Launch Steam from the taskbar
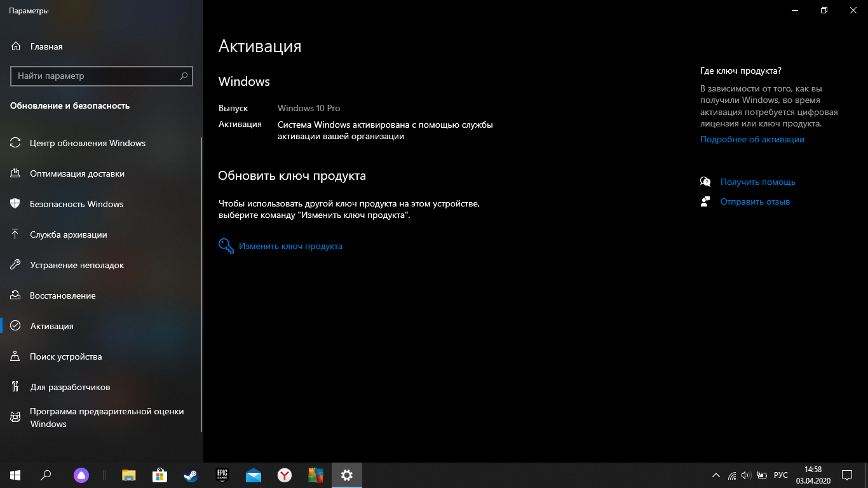The width and height of the screenshot is (868, 488). click(x=191, y=475)
